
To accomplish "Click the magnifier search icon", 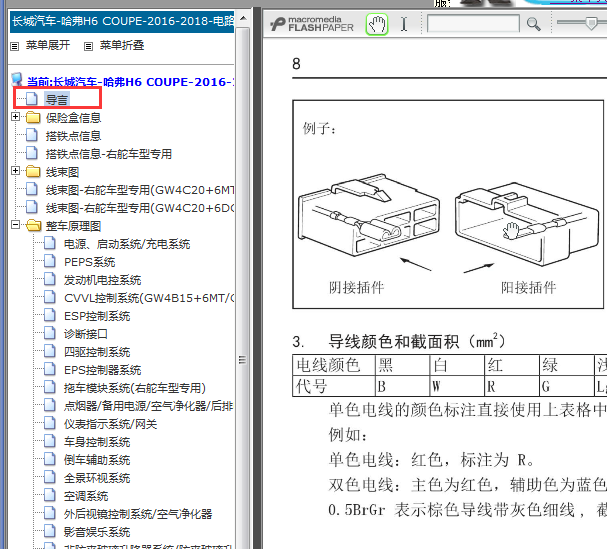I will click(x=533, y=24).
